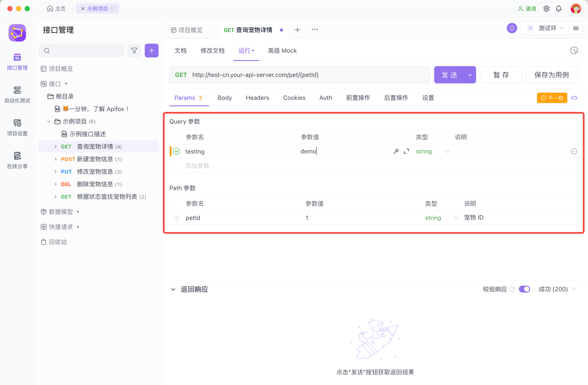Click the purple plus add button
This screenshot has height=385, width=588.
click(151, 51)
